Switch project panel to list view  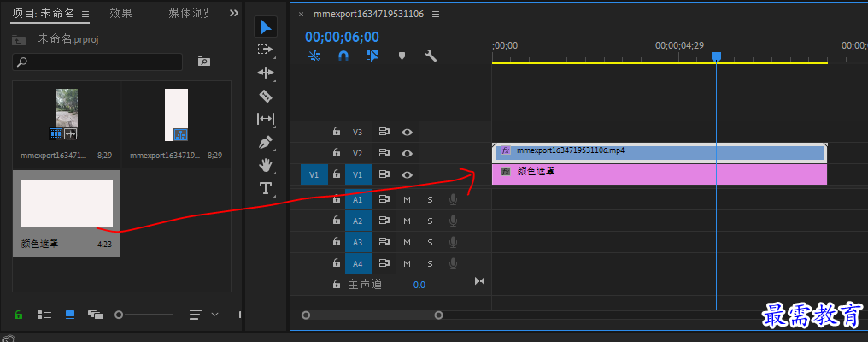coord(44,315)
